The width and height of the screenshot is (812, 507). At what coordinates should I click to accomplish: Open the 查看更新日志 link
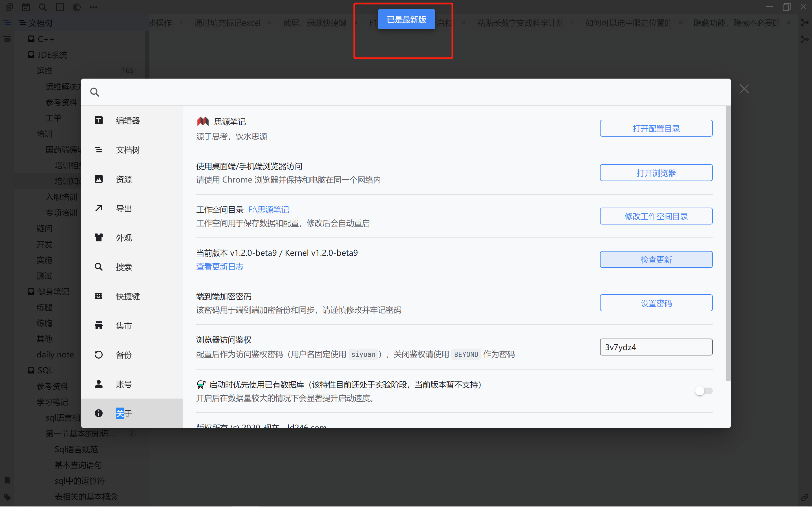(220, 266)
